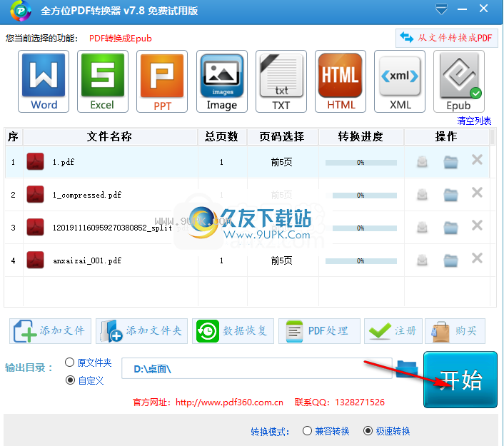The image size is (504, 446).
Task: Click 清空列表 to clear the list
Action: [x=474, y=121]
